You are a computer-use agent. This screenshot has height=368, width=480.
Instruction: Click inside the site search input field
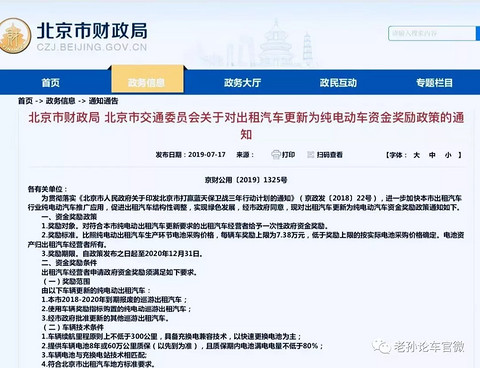432,33
